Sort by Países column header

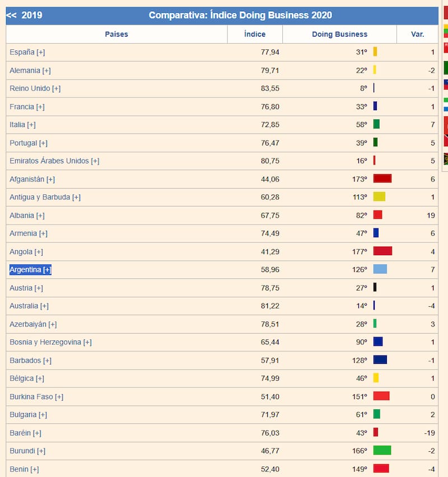[x=116, y=34]
